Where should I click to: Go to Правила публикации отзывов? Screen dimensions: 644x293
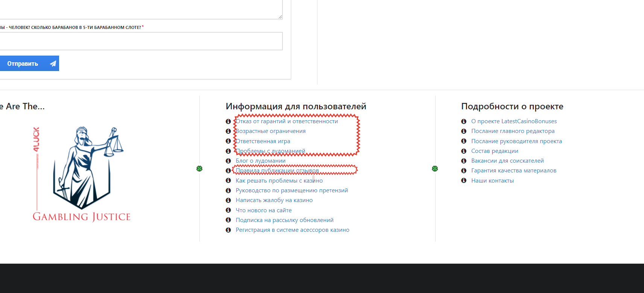tap(277, 171)
